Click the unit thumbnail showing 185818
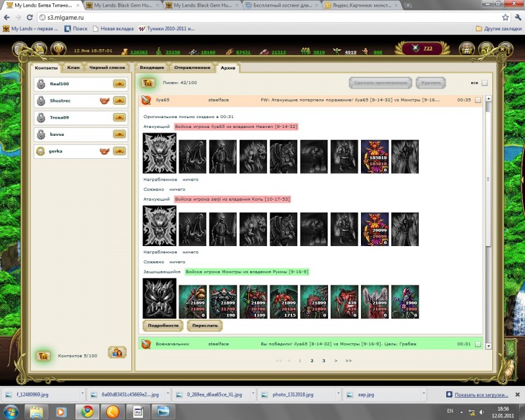The width and height of the screenshot is (525, 420). click(375, 157)
